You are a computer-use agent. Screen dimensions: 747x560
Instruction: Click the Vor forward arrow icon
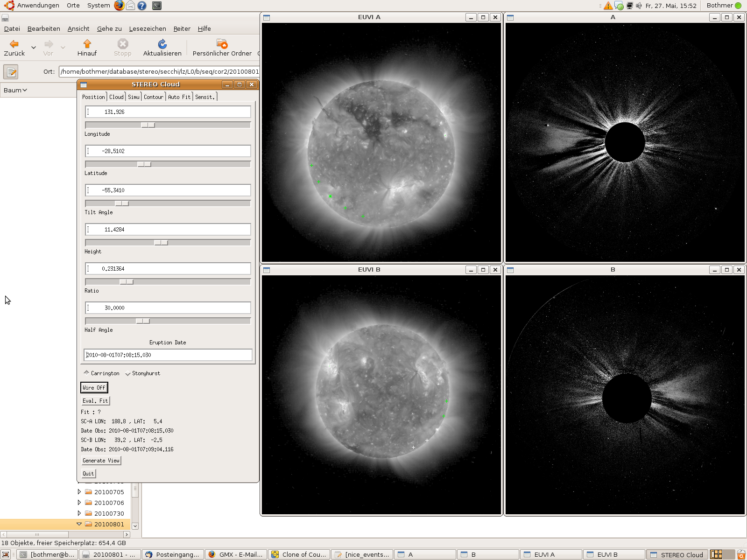click(x=49, y=44)
